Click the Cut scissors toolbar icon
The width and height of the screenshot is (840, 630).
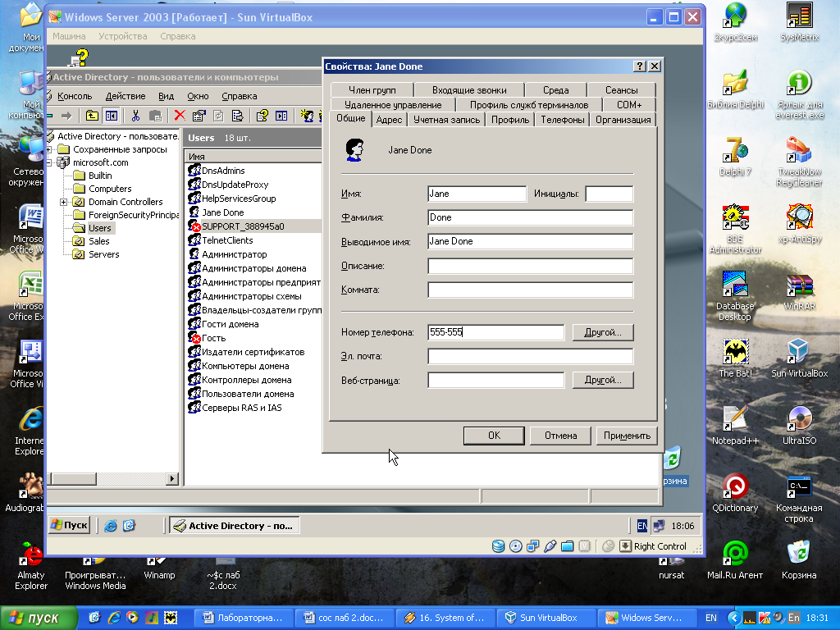click(135, 116)
